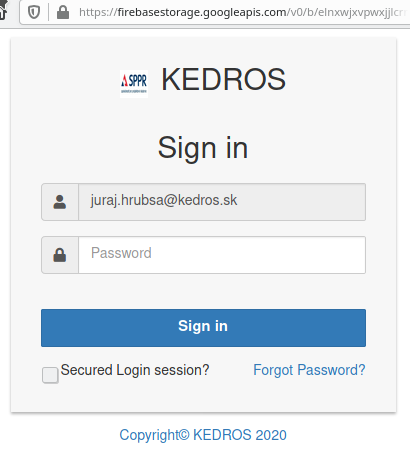Click the lock icon beside Password field

pos(60,255)
